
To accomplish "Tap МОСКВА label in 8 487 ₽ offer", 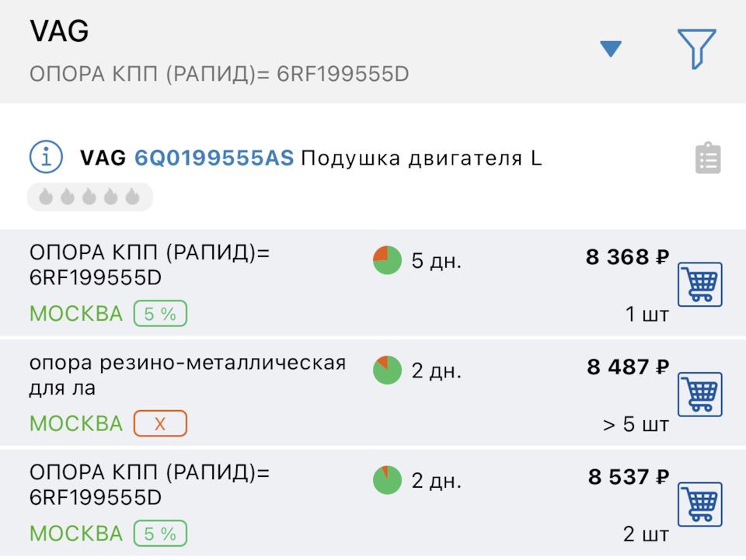I will (x=76, y=424).
